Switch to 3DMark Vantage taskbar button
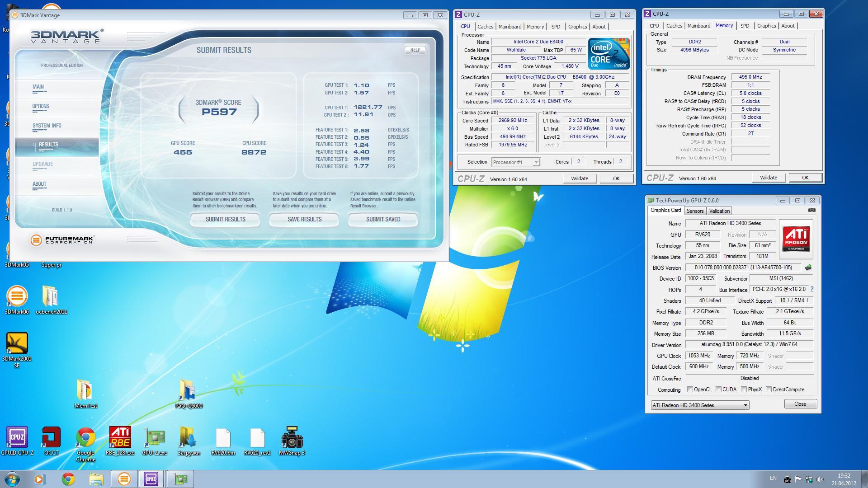Screen dimensions: 868x488 point(124,479)
